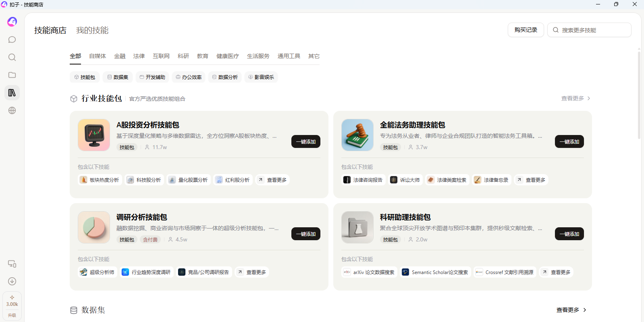Open the 科技股分析 skill chip

pos(144,180)
